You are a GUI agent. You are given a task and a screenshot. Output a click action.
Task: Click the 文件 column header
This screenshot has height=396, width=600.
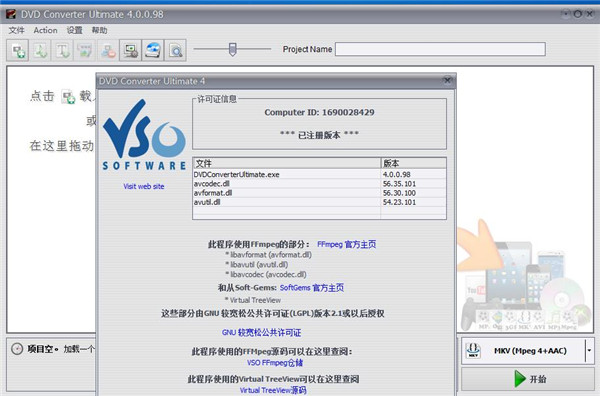tap(287, 163)
